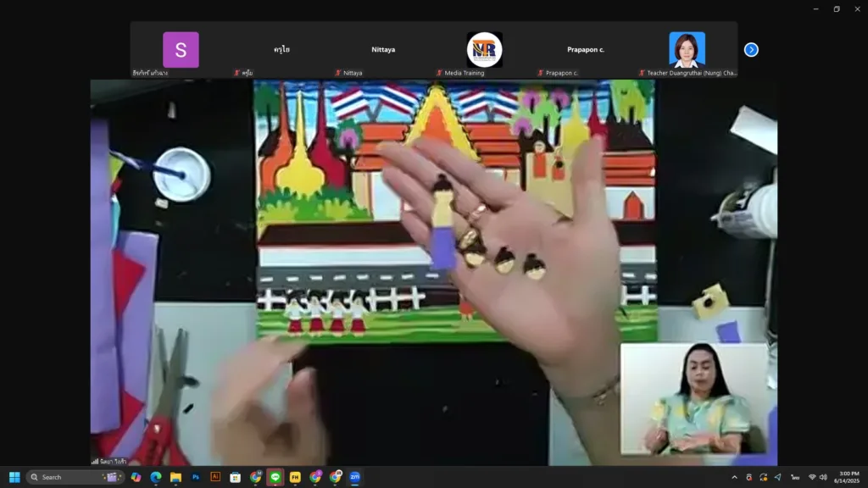Click the Zoom icon in the taskbar
Viewport: 868px width, 488px height.
(x=354, y=477)
